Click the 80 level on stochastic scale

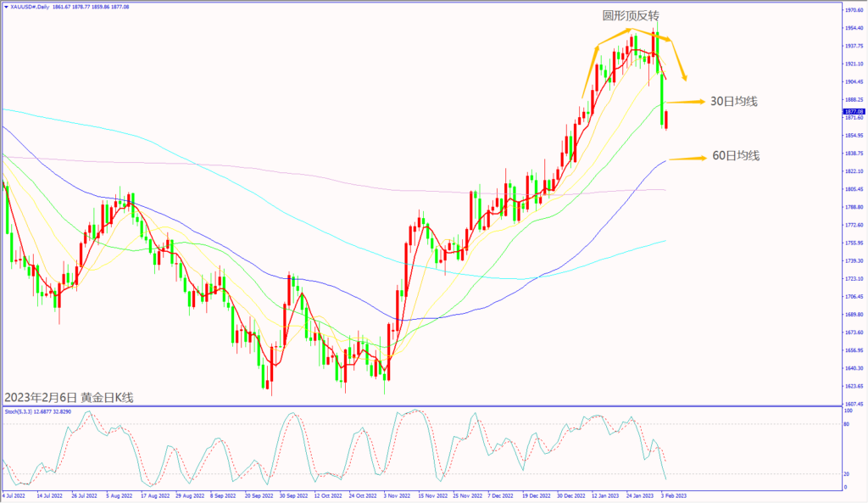846,423
